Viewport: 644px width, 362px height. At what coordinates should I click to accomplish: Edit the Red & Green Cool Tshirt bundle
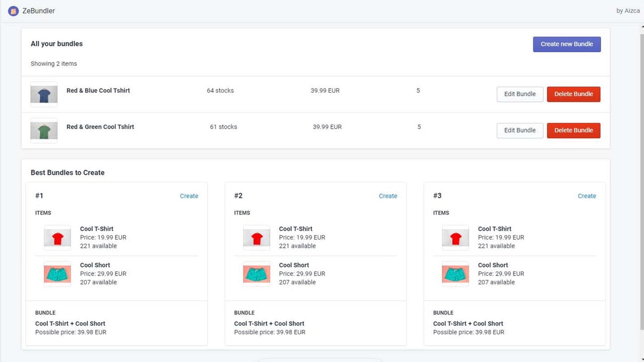pyautogui.click(x=520, y=130)
